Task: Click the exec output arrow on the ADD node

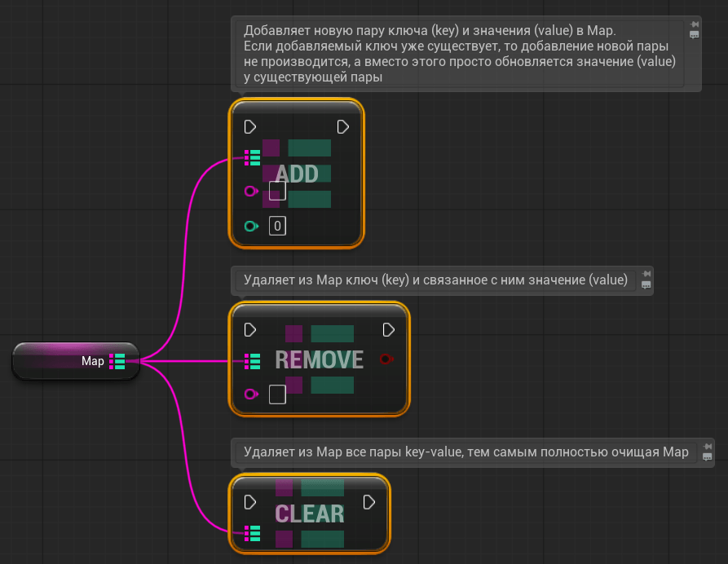Action: (342, 126)
